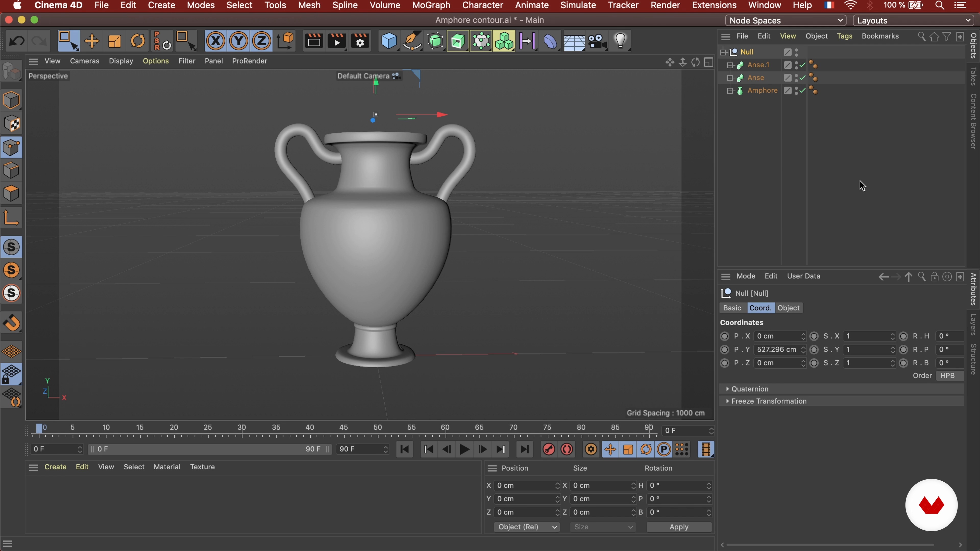Toggle Rotation keyframe recording
The height and width of the screenshot is (551, 980).
[646, 449]
